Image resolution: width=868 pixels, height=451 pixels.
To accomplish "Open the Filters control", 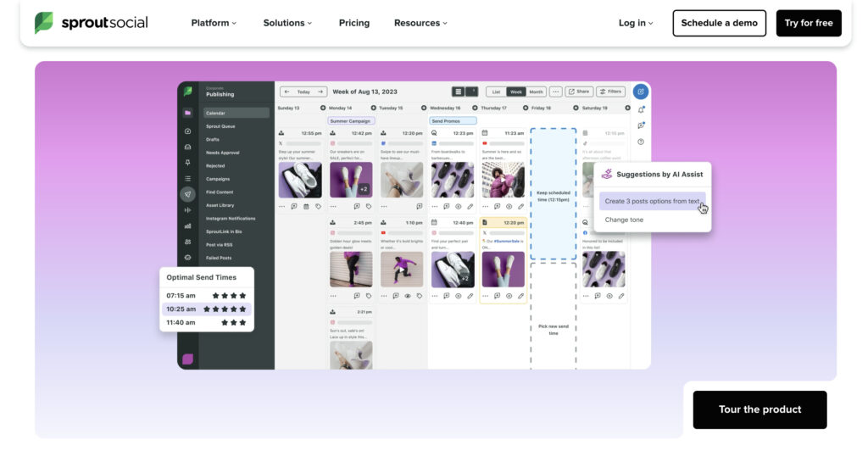I will coord(610,92).
